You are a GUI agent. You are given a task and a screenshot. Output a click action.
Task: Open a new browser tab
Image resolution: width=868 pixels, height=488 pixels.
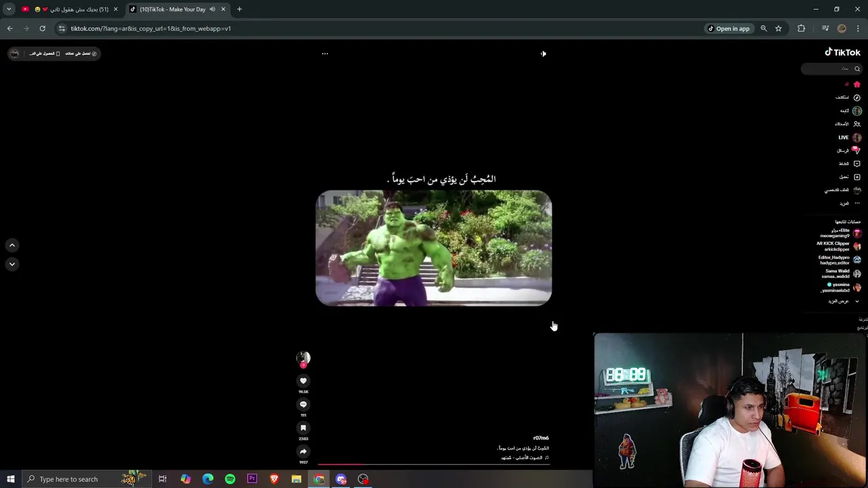[x=239, y=9]
